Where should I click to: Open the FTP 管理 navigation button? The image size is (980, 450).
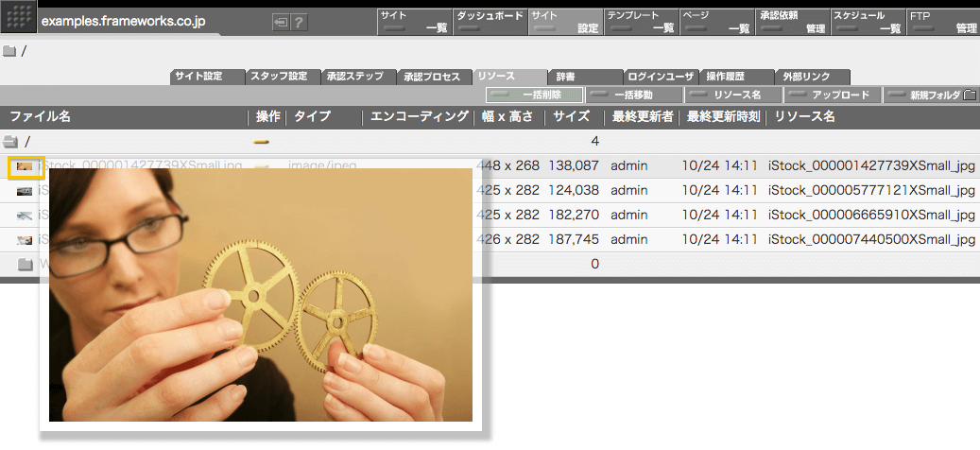pyautogui.click(x=943, y=22)
